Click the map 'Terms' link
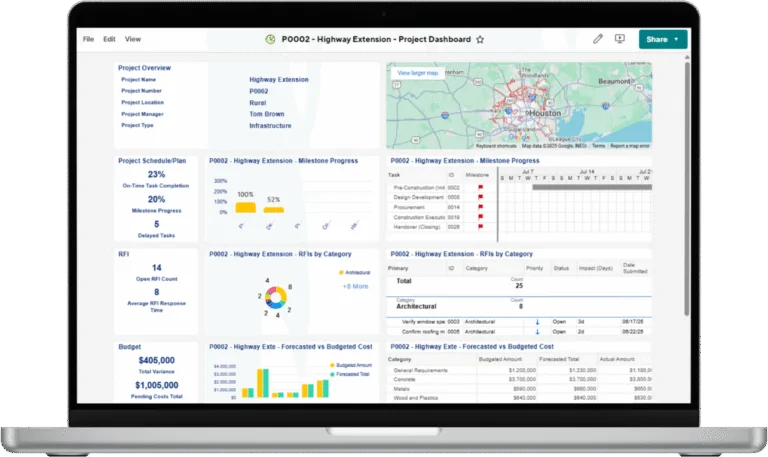The height and width of the screenshot is (457, 768). click(598, 146)
